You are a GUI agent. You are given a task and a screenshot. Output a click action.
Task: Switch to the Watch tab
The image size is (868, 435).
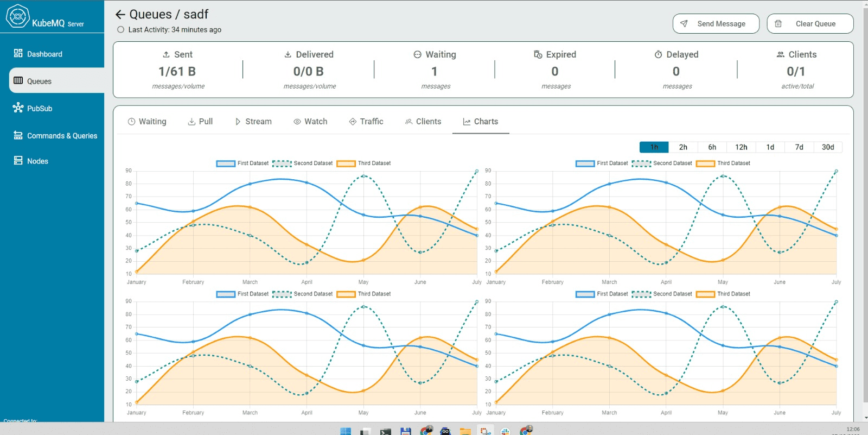(310, 122)
